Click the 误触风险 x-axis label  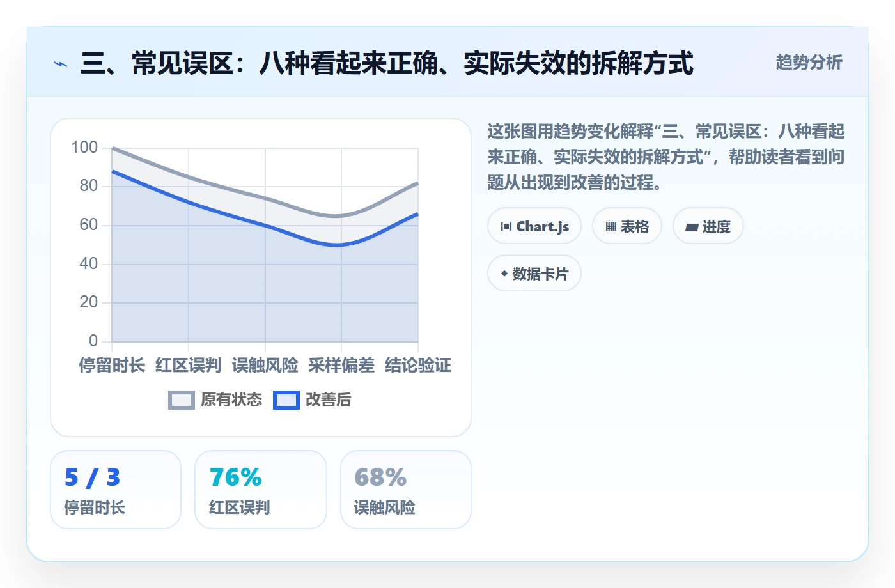(x=265, y=366)
